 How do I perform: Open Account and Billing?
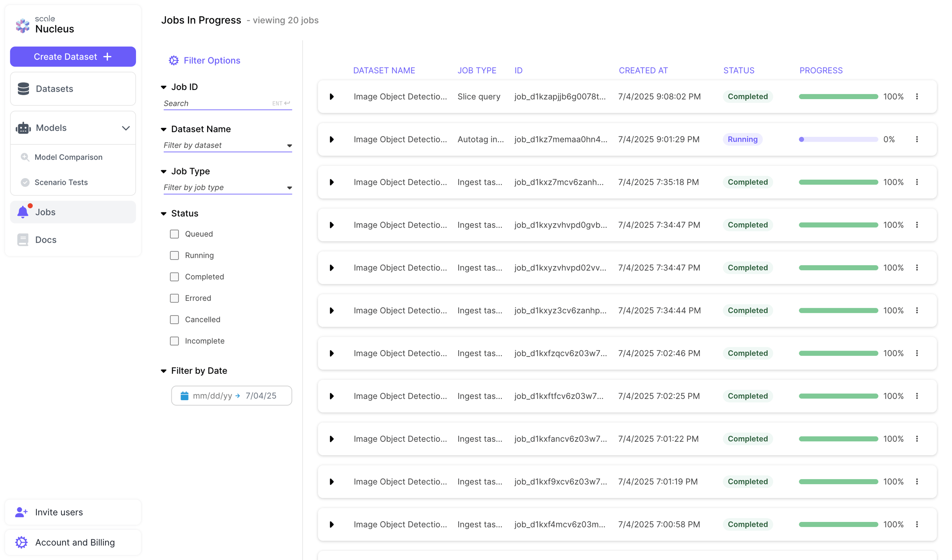[73, 542]
